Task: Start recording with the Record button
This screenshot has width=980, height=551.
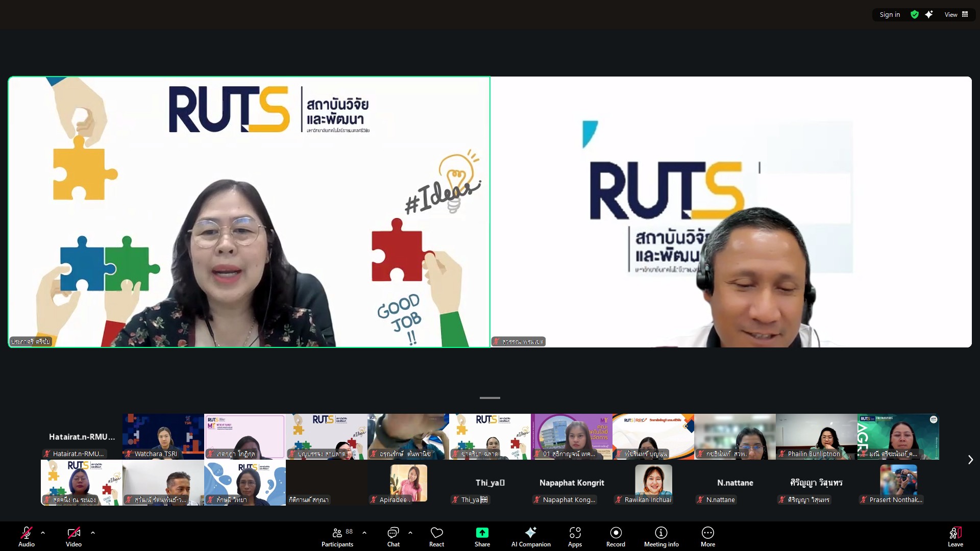Action: coord(616,536)
